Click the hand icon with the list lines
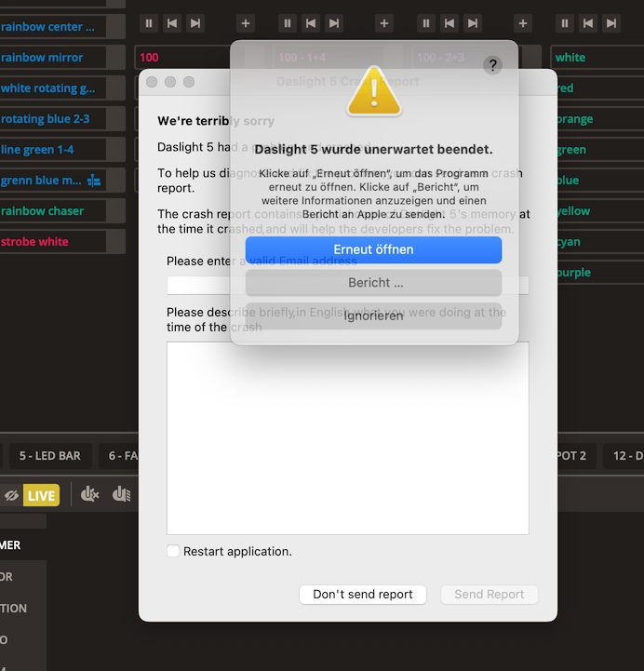The image size is (644, 671). [122, 495]
